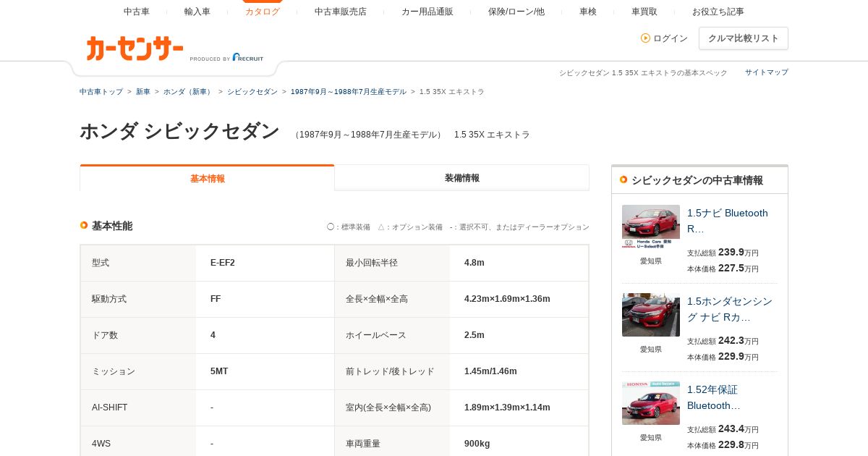Open the 輸入車 menu item
Image resolution: width=868 pixels, height=456 pixels.
[x=197, y=12]
